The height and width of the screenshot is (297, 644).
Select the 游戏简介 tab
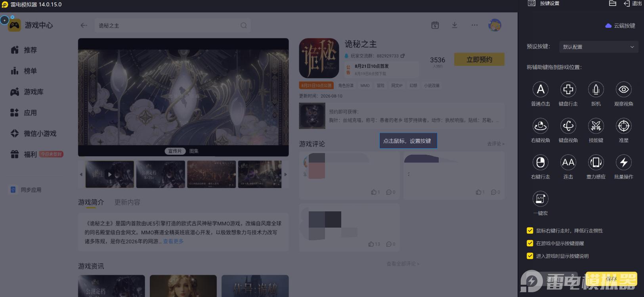[x=91, y=202]
